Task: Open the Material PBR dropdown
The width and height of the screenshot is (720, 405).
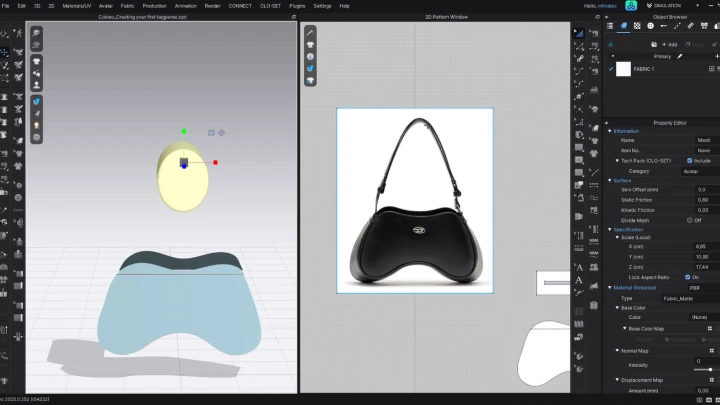Action: point(703,288)
